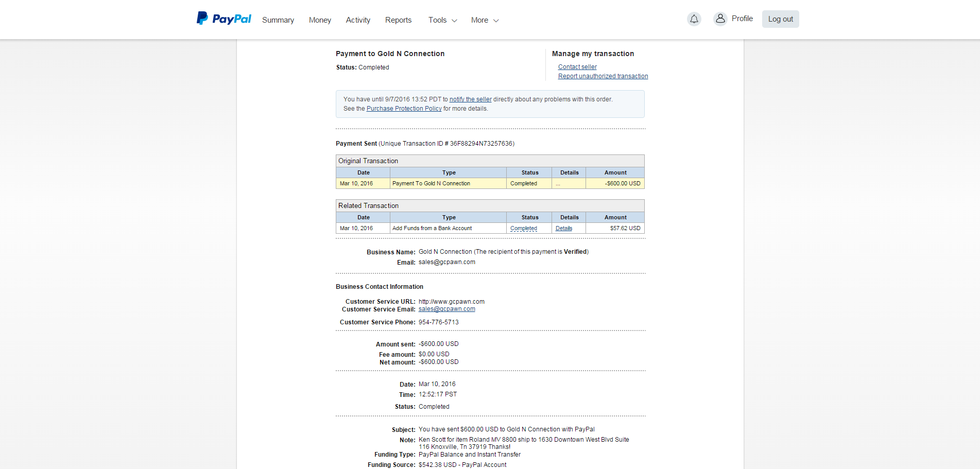Image resolution: width=980 pixels, height=469 pixels.
Task: Click the PayPal logo icon
Action: click(202, 19)
